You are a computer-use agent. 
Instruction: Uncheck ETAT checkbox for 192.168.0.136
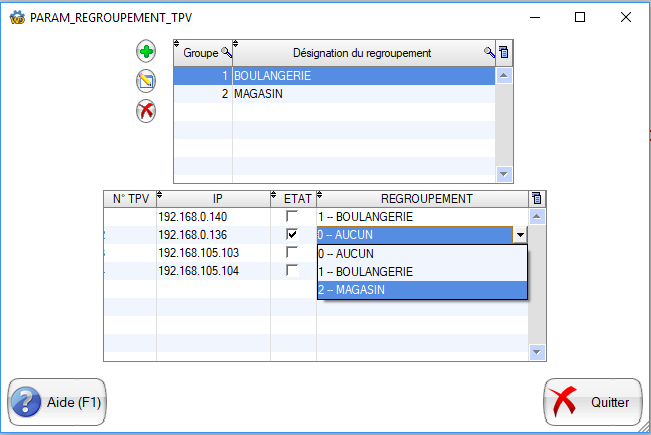coord(292,234)
